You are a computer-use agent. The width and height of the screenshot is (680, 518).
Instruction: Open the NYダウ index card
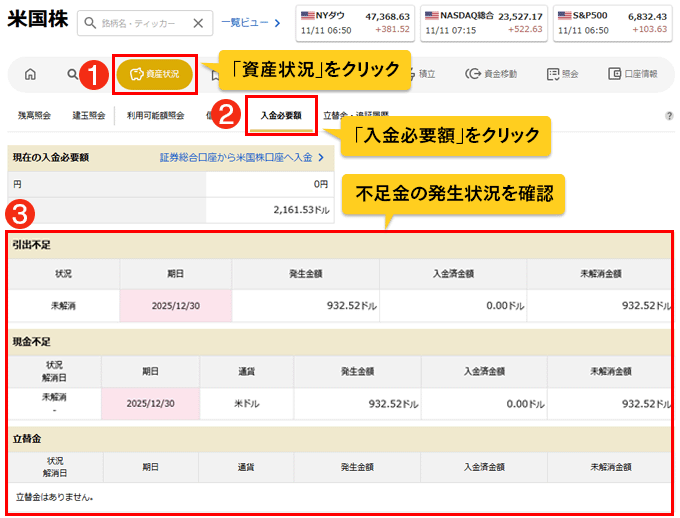pyautogui.click(x=353, y=22)
